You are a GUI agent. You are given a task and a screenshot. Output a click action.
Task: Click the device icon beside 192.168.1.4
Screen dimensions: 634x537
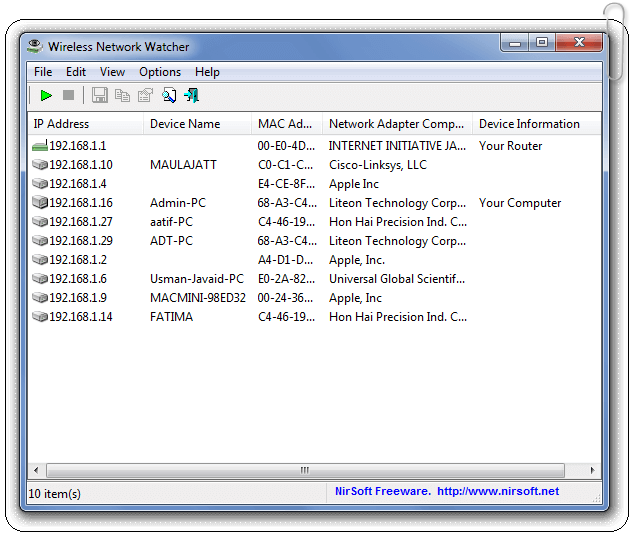pos(40,184)
